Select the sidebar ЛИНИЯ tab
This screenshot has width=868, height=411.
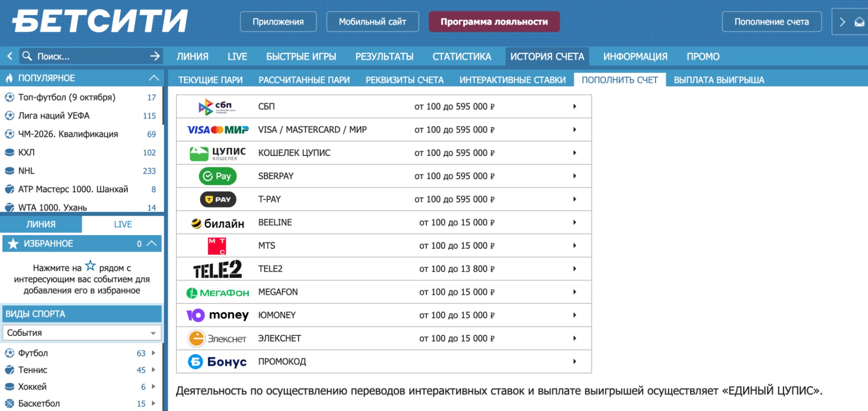41,224
